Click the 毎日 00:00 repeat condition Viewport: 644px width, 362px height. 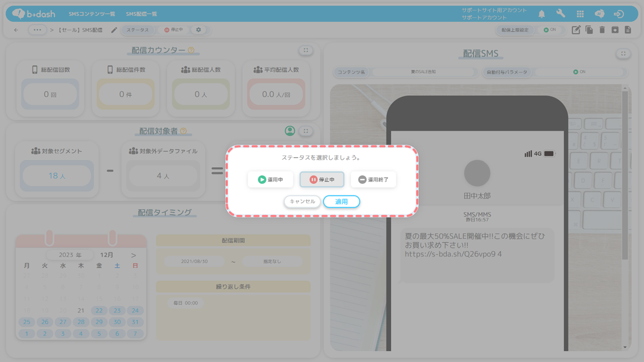coord(185,303)
